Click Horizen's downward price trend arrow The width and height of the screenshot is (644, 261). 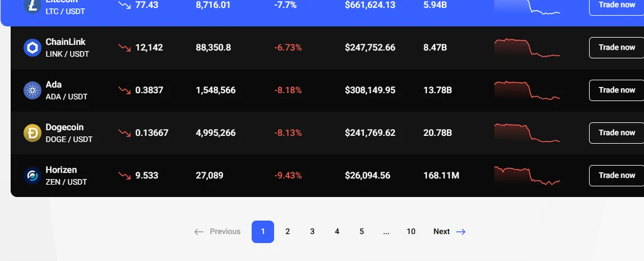coord(124,176)
